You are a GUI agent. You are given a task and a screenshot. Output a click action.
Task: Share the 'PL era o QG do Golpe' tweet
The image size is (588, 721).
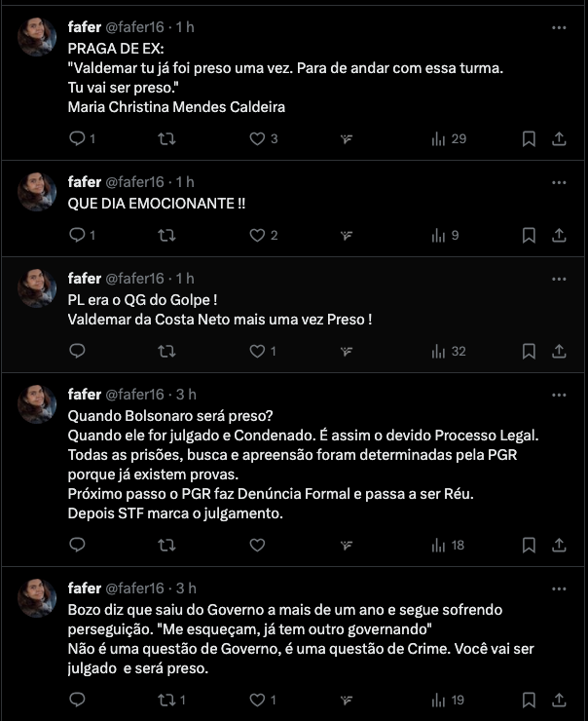pos(560,352)
